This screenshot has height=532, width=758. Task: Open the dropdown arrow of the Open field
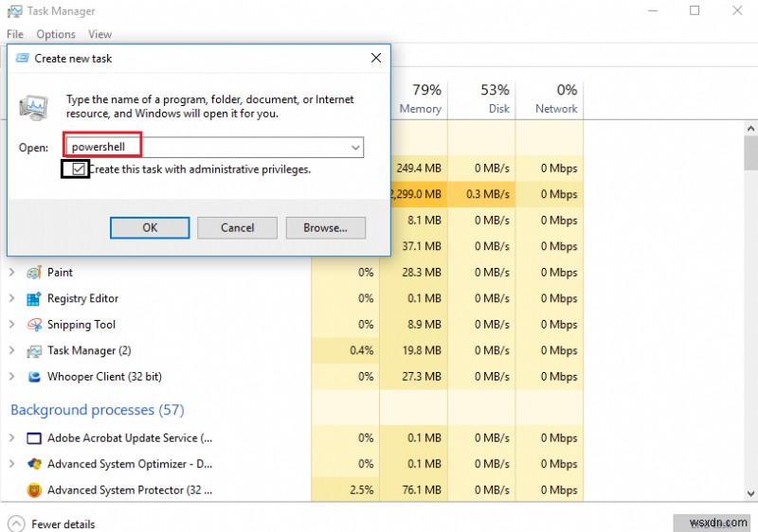point(355,148)
